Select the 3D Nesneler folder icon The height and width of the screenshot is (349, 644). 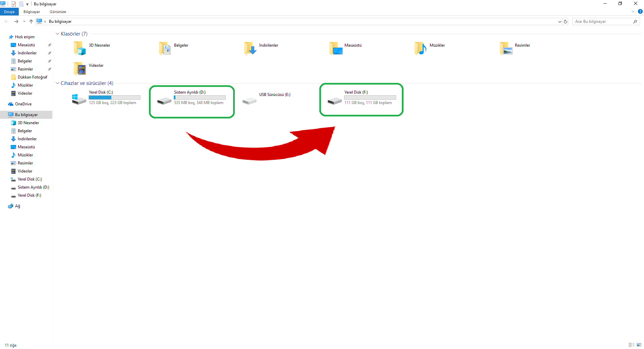(80, 48)
